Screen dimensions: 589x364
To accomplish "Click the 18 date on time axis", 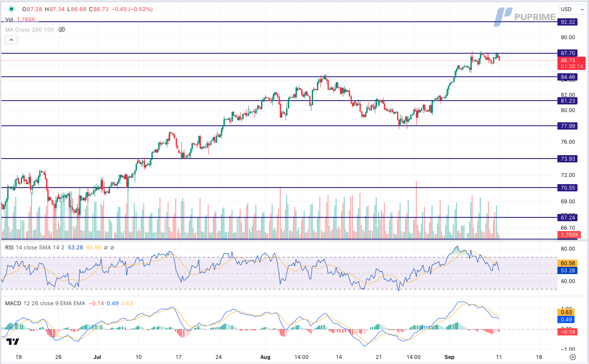I will coord(539,357).
